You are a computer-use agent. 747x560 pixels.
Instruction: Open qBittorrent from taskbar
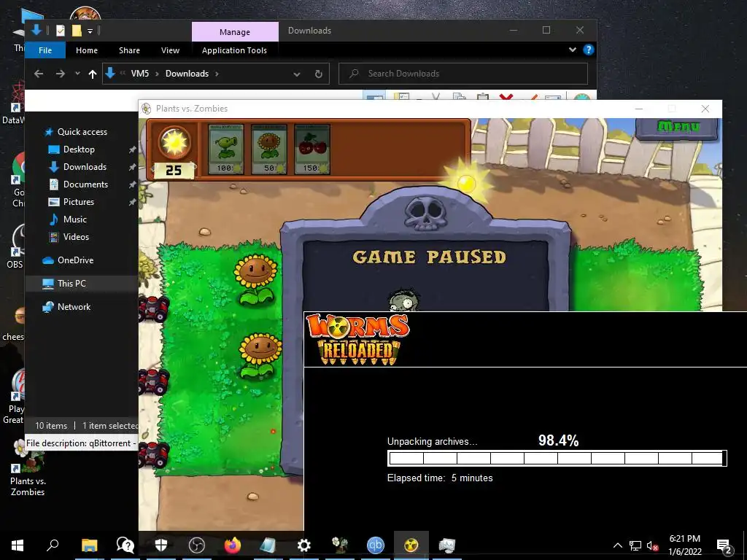pyautogui.click(x=376, y=545)
